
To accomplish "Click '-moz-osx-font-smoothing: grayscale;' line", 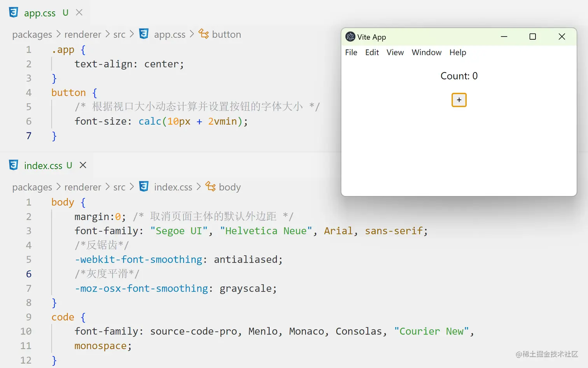I will 176,289.
